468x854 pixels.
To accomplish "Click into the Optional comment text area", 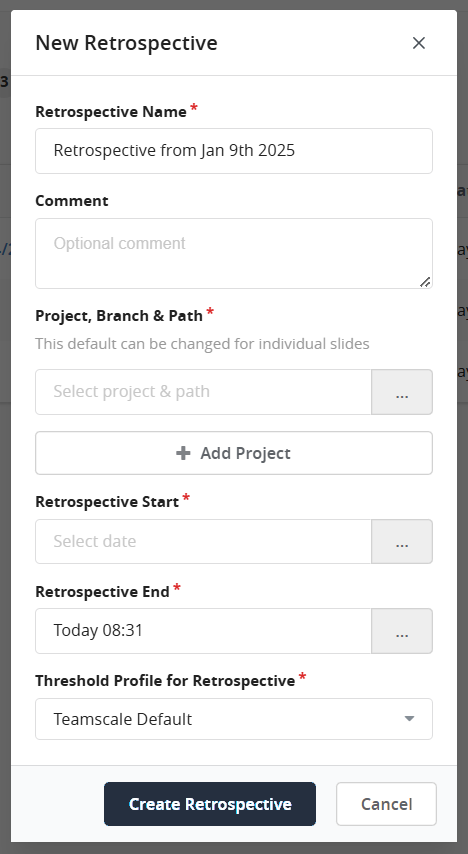I will point(234,253).
